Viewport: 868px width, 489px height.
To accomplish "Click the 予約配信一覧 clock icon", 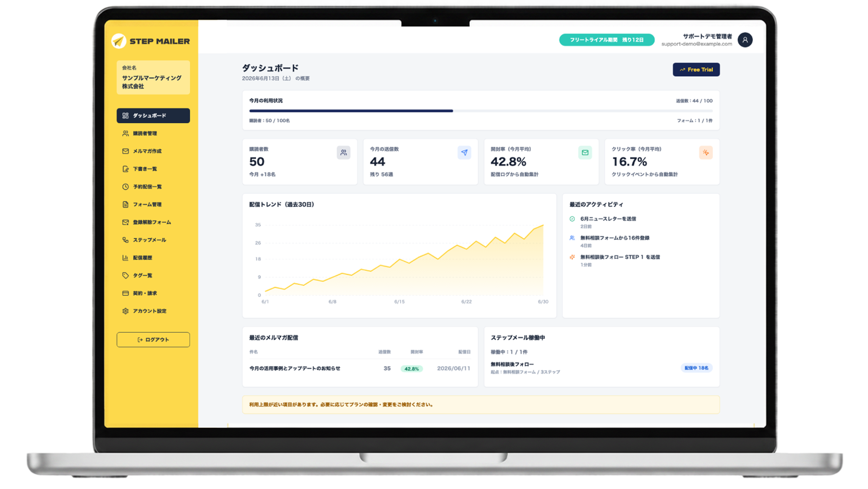I will pyautogui.click(x=125, y=187).
